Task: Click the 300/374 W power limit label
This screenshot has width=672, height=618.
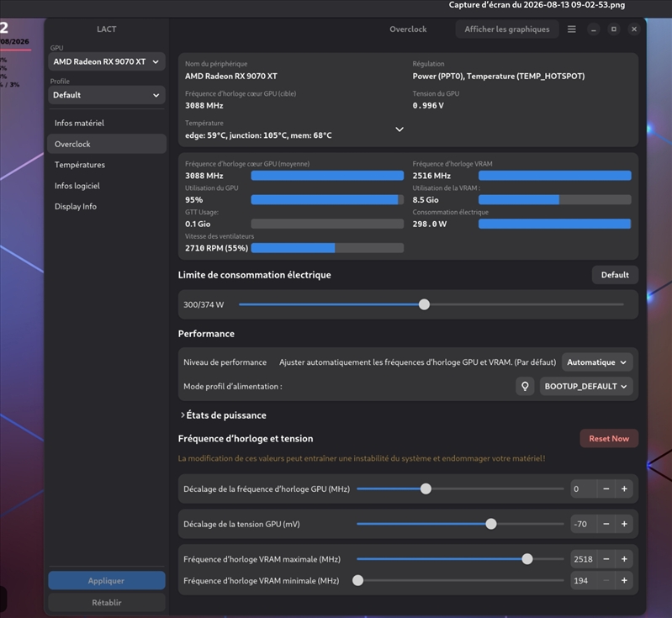Action: (204, 304)
